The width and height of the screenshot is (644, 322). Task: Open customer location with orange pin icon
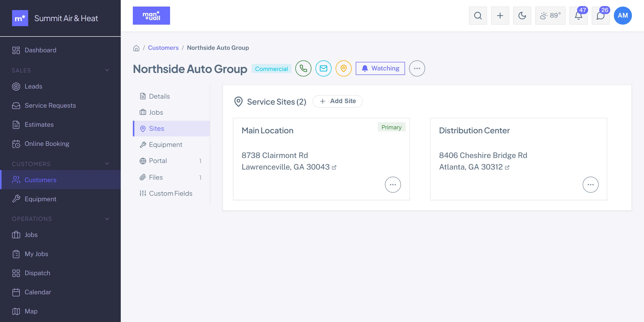[343, 68]
